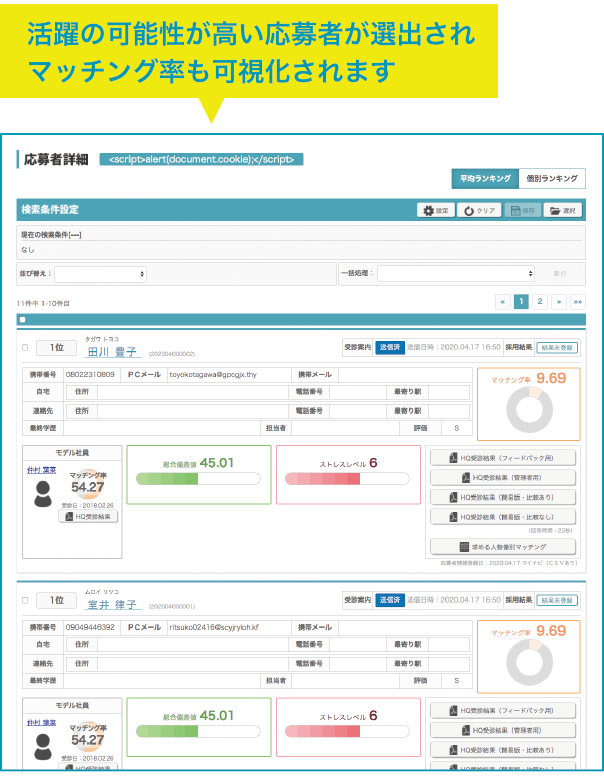Click 1位 rank badge for 室井 律子
Image resolution: width=604 pixels, height=778 pixels.
pos(57,600)
